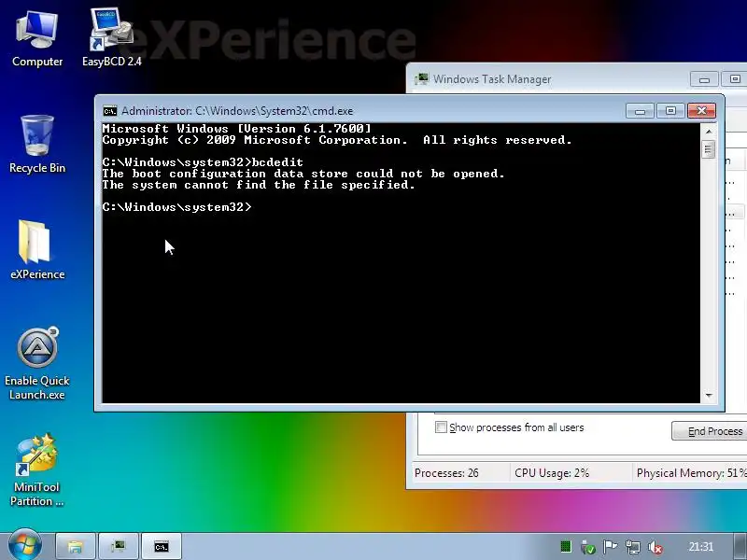Screen dimensions: 747x560
Task: Close the cmd.exe window
Action: pos(701,111)
